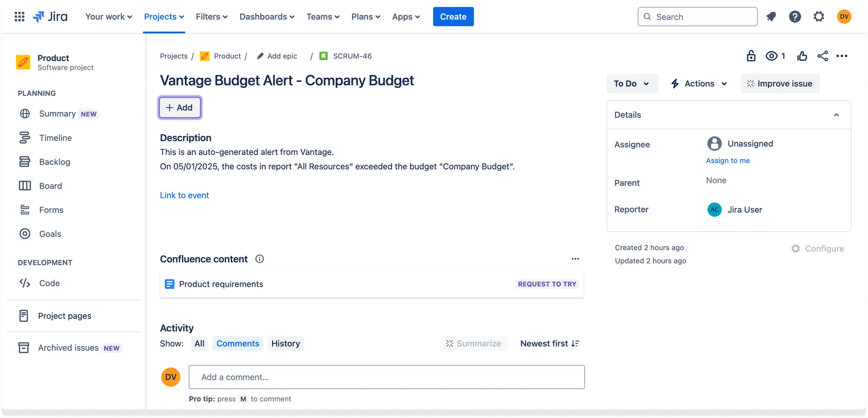868x418 pixels.
Task: Click the Add epic breadcrumb
Action: [282, 56]
